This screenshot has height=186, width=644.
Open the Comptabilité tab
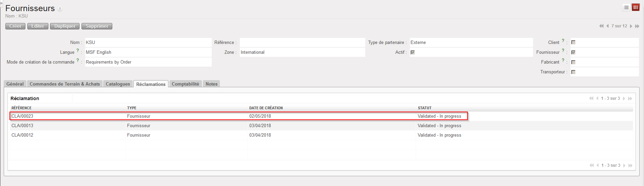tap(185, 84)
